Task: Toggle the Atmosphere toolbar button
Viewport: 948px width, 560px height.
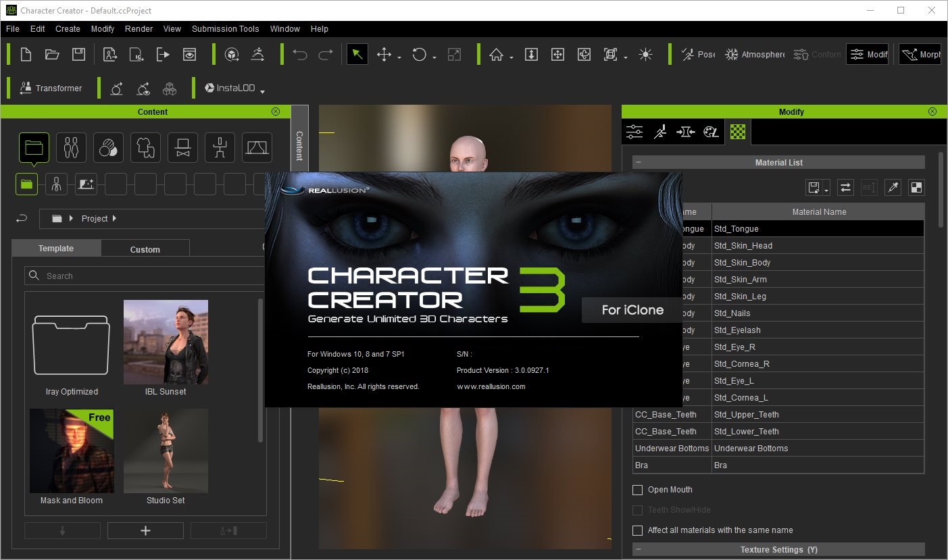Action: [754, 55]
